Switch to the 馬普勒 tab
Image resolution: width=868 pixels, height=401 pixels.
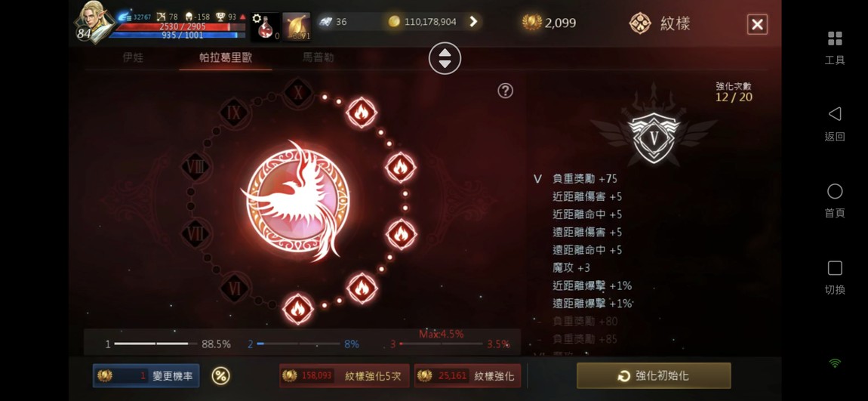coord(319,57)
